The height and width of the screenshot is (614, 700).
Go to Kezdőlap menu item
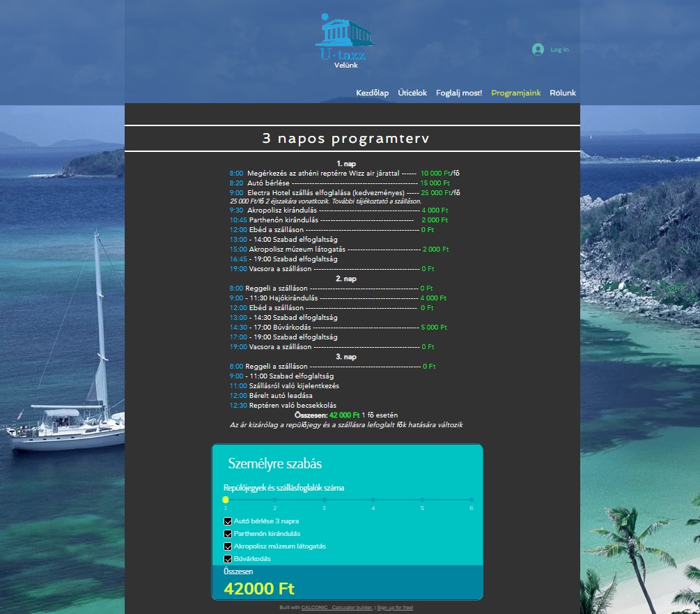[372, 93]
